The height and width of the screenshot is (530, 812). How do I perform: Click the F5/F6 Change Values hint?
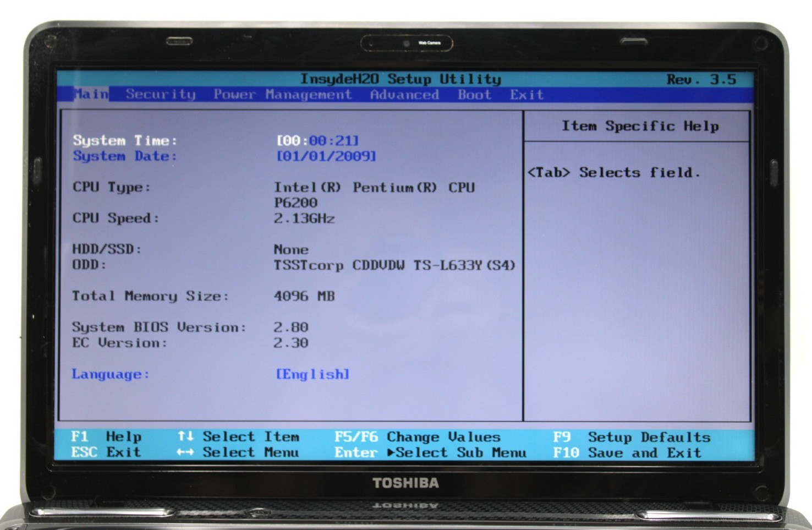418,437
